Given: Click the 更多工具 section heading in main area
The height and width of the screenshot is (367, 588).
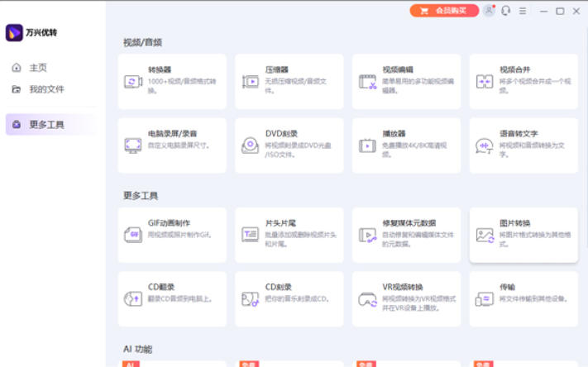Looking at the screenshot, I should click(141, 196).
